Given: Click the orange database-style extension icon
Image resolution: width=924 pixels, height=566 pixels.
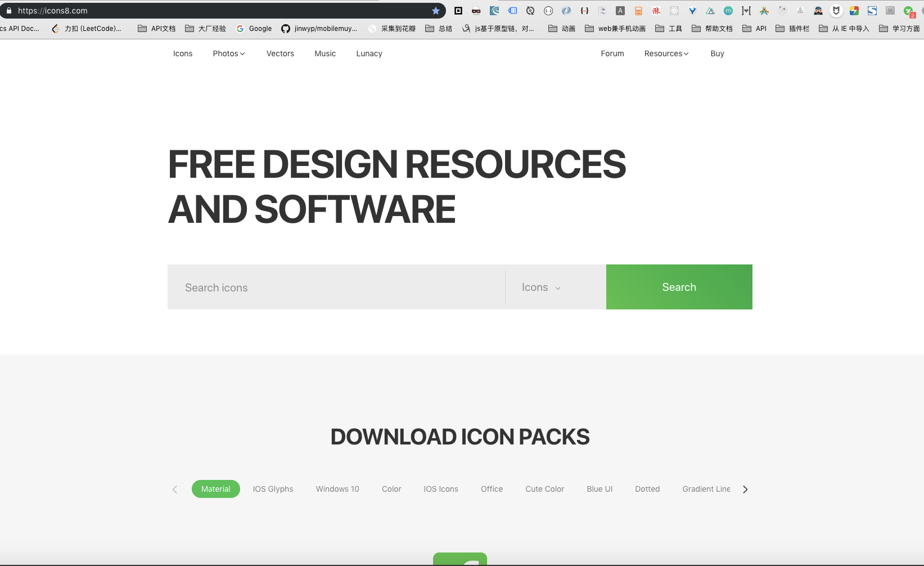Looking at the screenshot, I should 638,11.
